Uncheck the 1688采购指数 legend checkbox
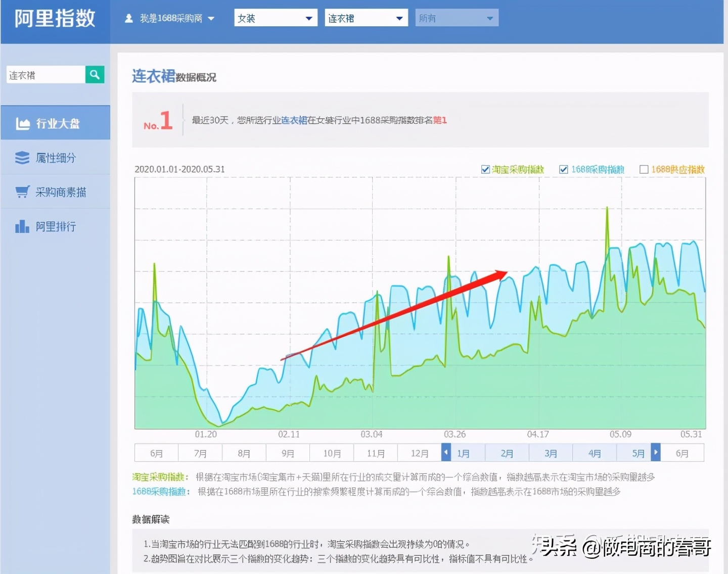The height and width of the screenshot is (574, 728). pyautogui.click(x=564, y=169)
